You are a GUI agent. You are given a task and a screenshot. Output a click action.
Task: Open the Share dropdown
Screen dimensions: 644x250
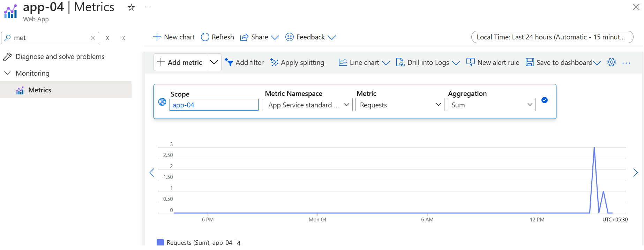[260, 37]
